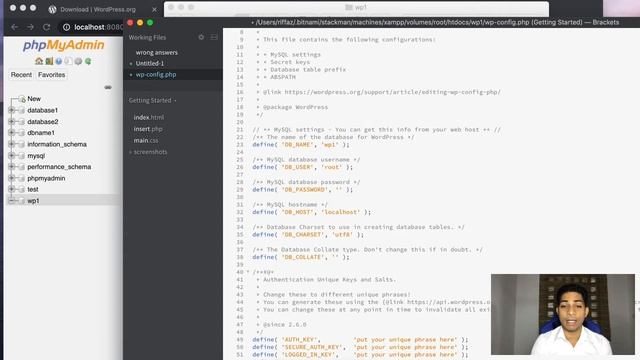Close the Download WordPress.org tab
The height and width of the screenshot is (360, 640).
click(154, 9)
